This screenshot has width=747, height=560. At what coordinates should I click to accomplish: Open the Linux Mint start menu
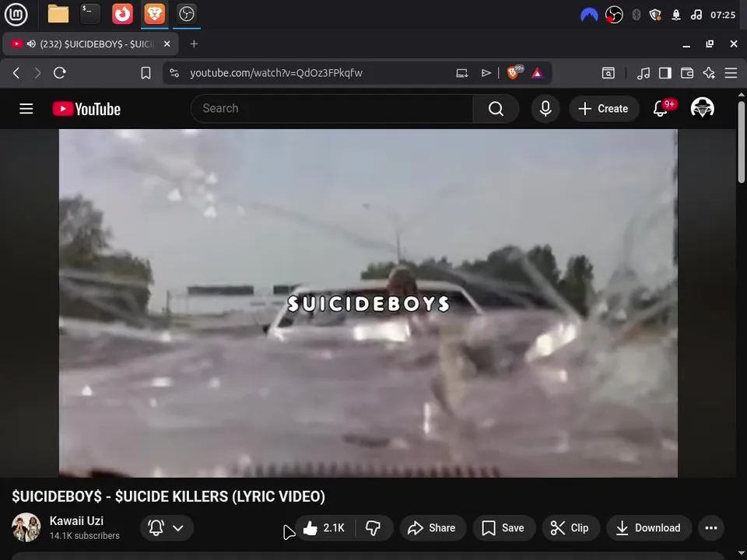click(x=16, y=14)
